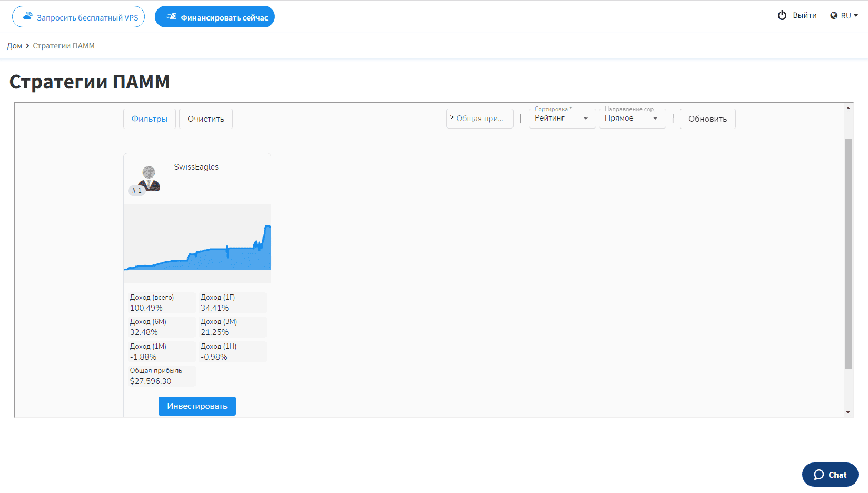Click Очистить to clear filters
This screenshot has height=493, width=868.
206,119
